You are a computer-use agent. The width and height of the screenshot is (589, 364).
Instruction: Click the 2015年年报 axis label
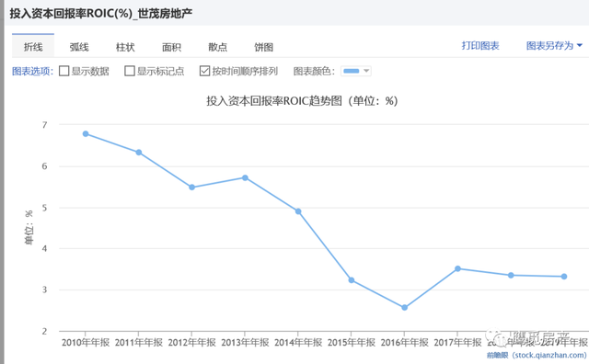click(352, 342)
